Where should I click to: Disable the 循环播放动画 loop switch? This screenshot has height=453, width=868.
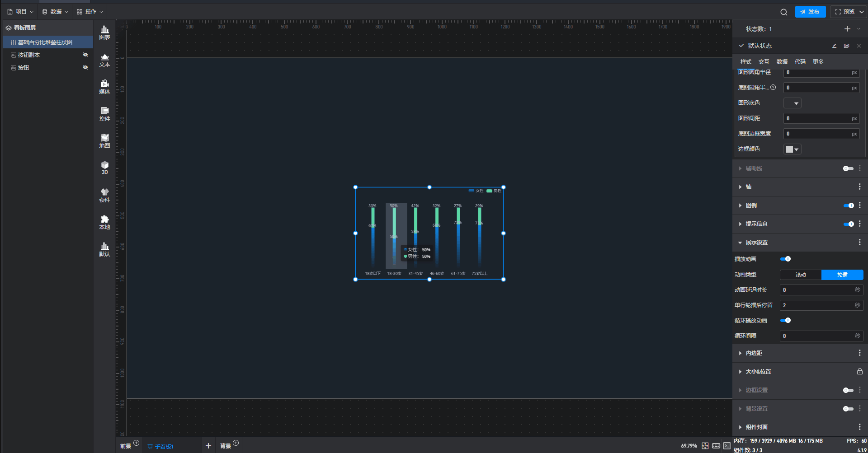785,321
